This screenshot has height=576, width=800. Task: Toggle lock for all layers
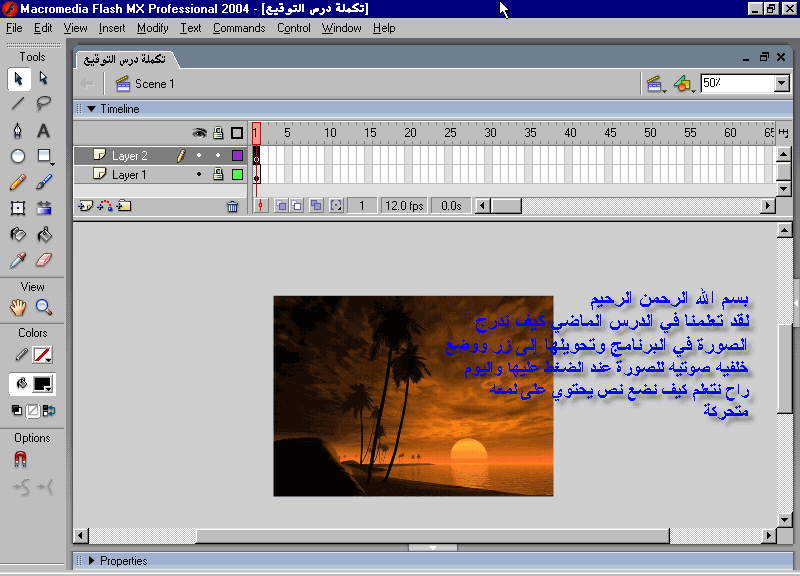click(x=218, y=133)
